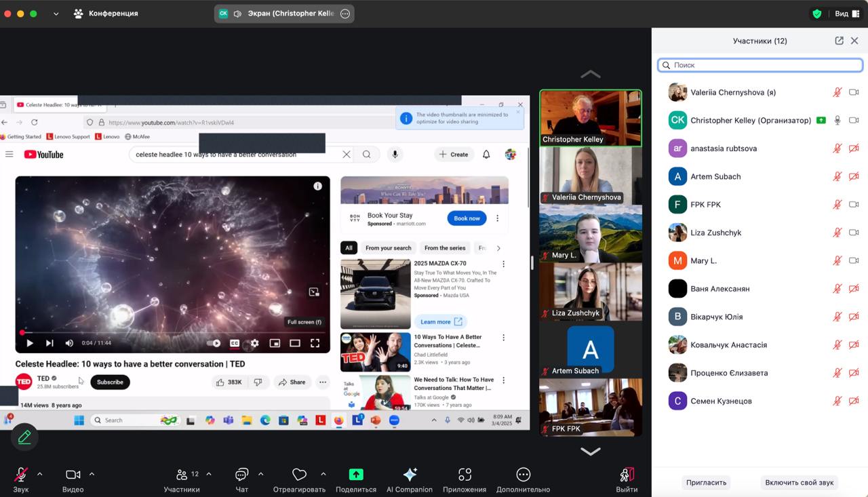Click Включить свой звук button
The height and width of the screenshot is (497, 868).
coord(799,483)
